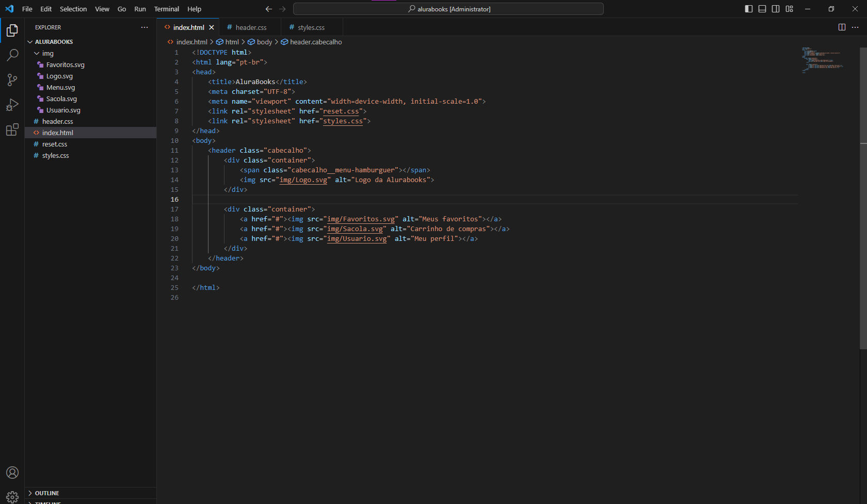This screenshot has height=504, width=867.
Task: Select the body symbol icon in breadcrumbs
Action: [x=251, y=42]
